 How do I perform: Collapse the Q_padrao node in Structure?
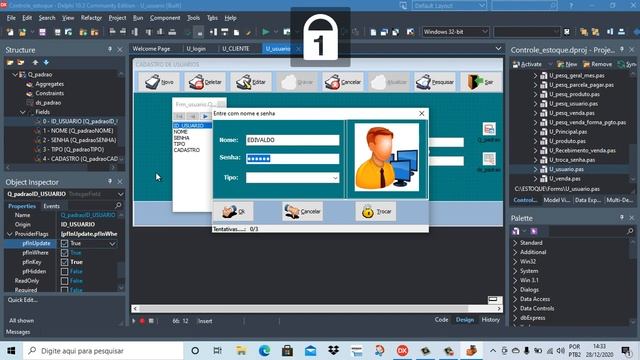tap(15, 75)
